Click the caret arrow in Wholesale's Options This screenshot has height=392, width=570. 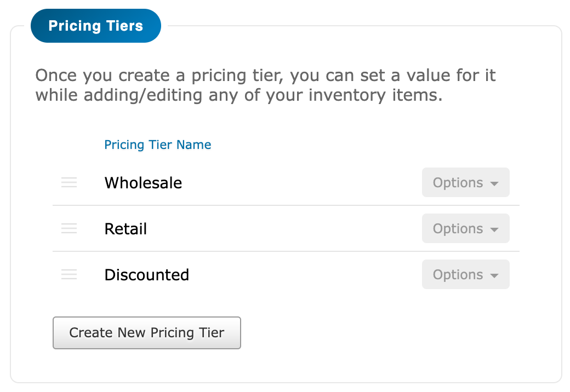494,183
